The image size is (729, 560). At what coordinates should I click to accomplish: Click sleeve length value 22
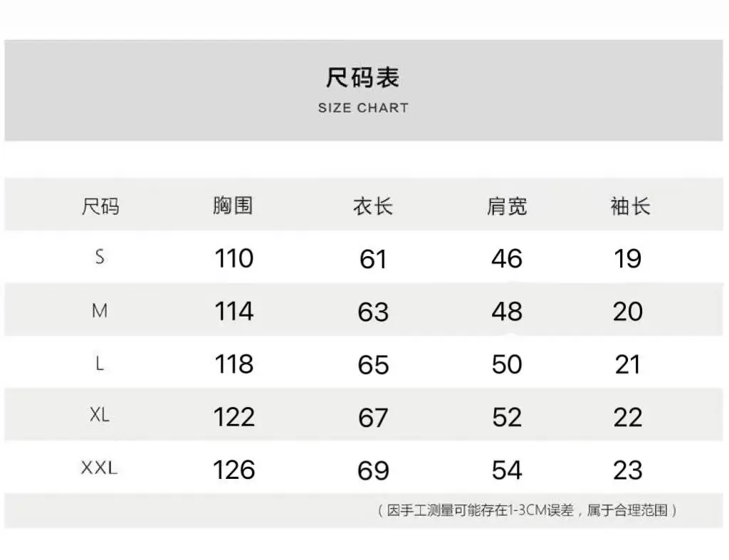point(628,417)
